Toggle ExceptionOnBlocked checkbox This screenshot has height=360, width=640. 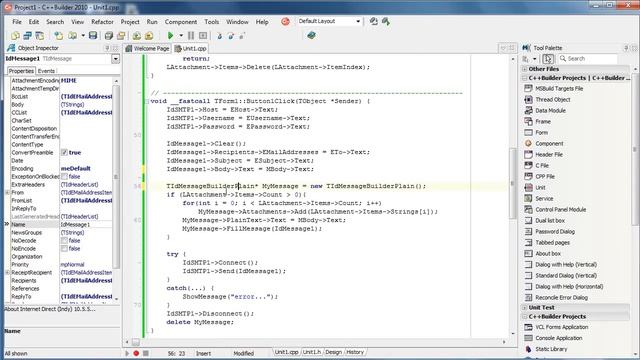[64, 177]
